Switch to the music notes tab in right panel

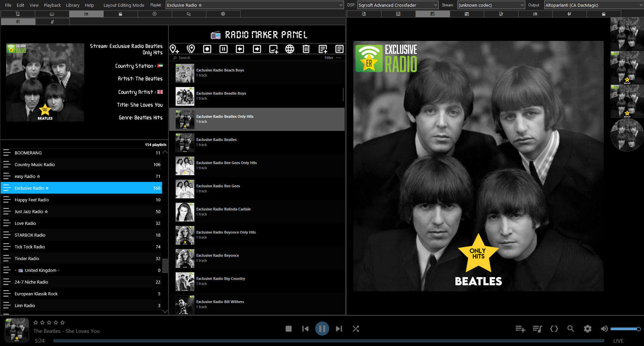coord(569,14)
